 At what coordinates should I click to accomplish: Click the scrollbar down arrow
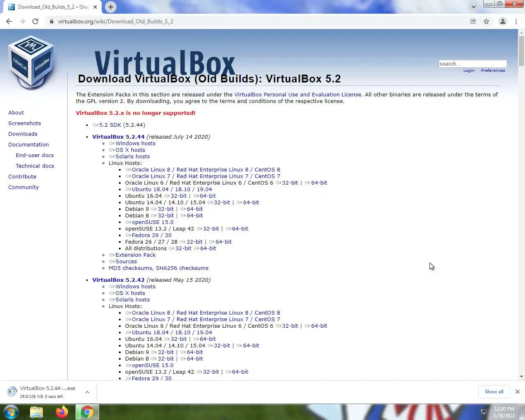521,377
